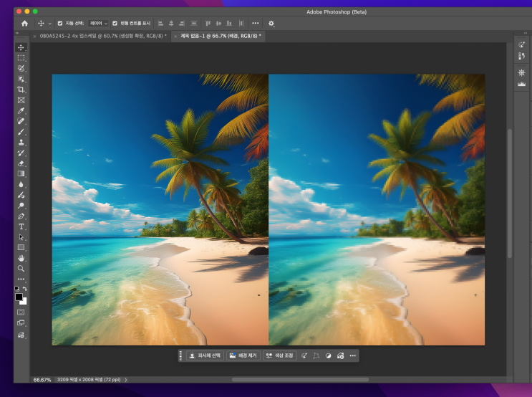Close the 제목 없음-1 document tab

(x=175, y=37)
